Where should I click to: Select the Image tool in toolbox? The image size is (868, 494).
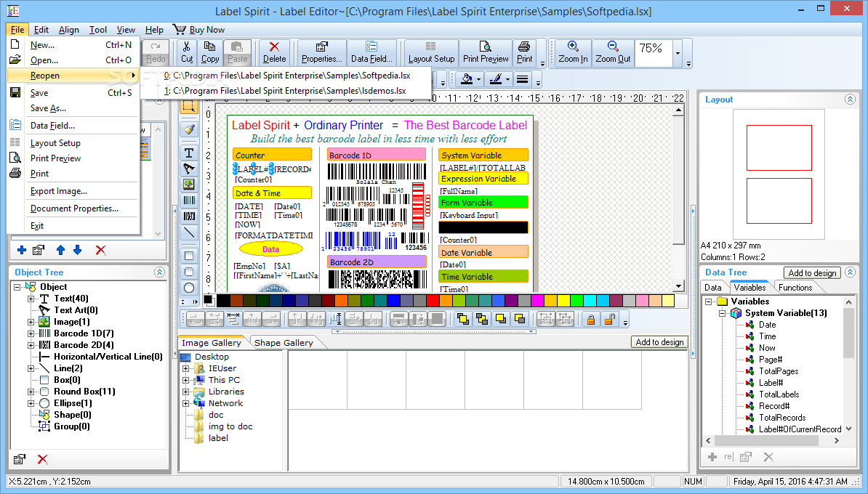(x=189, y=185)
